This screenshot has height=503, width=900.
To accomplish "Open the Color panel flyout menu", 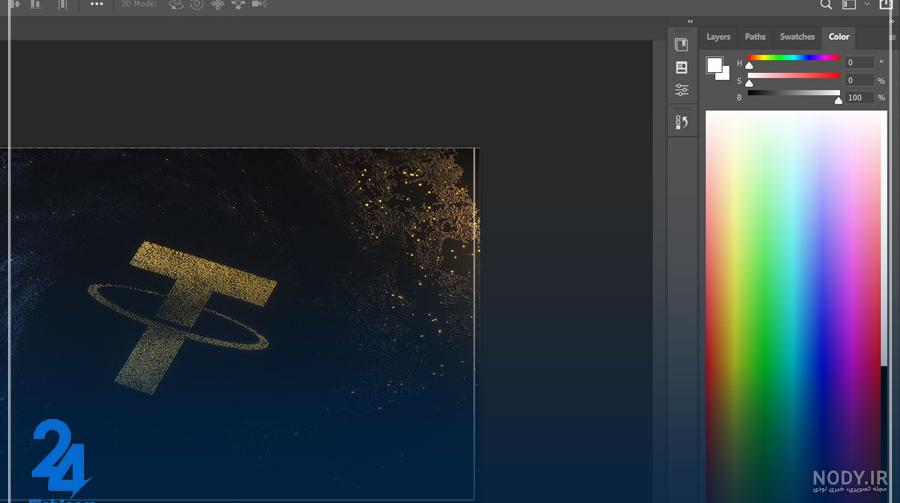I will (x=892, y=37).
